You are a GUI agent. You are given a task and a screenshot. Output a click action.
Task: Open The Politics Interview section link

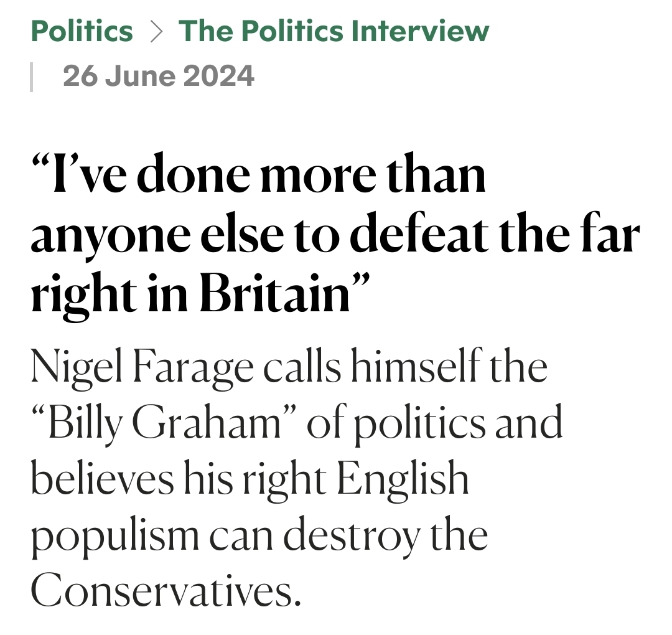[334, 31]
